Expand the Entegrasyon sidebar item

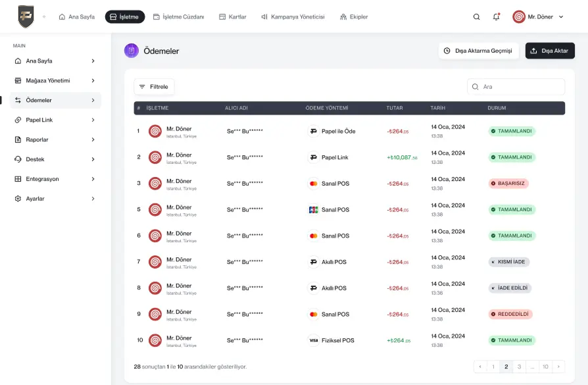point(55,179)
